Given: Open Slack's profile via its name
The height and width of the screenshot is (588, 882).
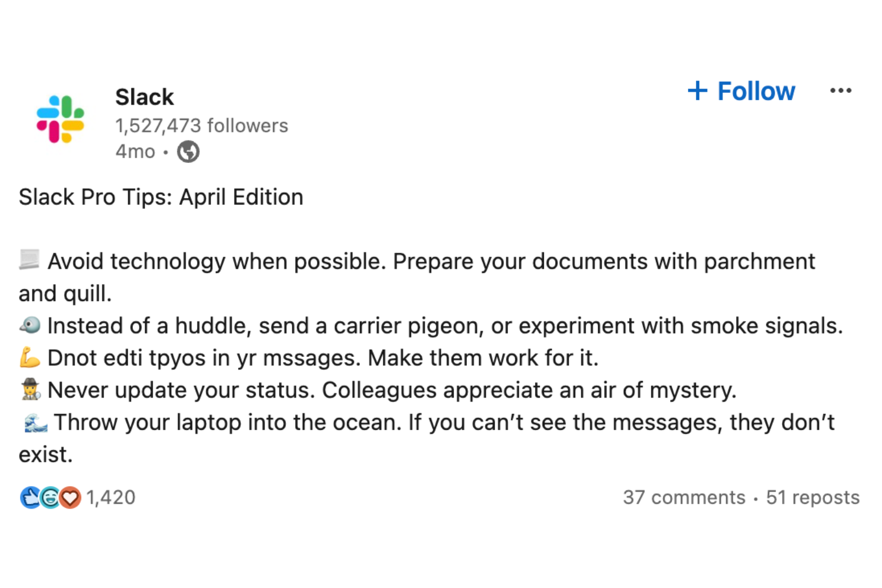Looking at the screenshot, I should [x=144, y=96].
